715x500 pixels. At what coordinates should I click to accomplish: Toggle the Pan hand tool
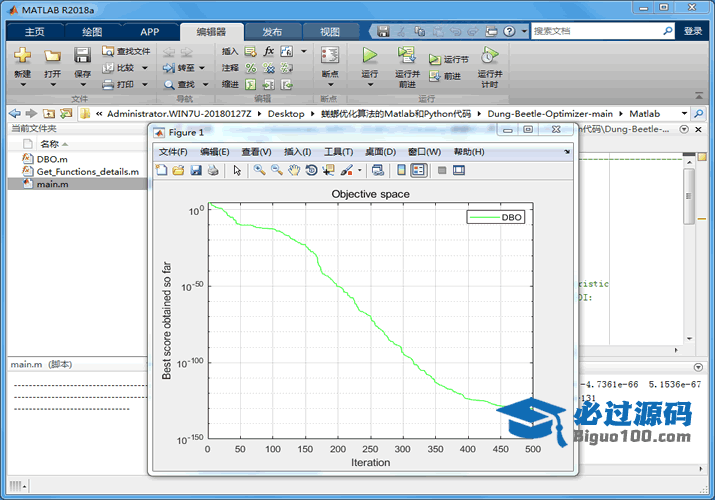[x=294, y=170]
